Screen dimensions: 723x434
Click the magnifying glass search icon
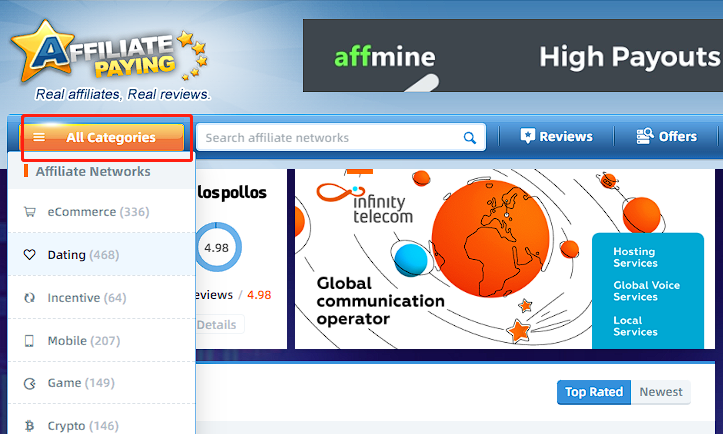469,137
